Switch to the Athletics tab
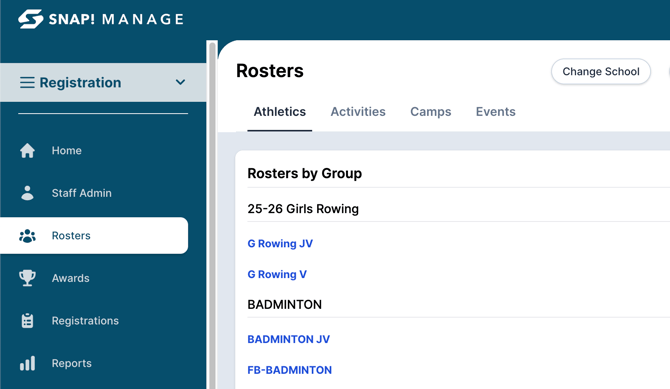 point(280,112)
